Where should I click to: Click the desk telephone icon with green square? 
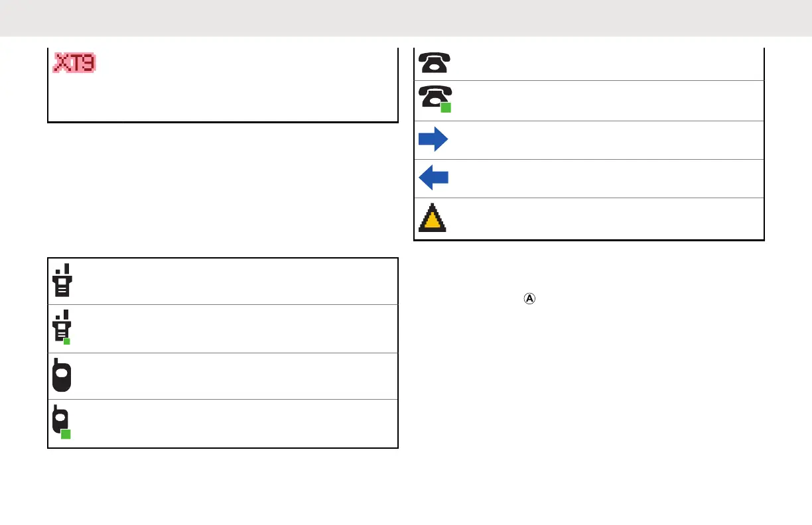[436, 99]
